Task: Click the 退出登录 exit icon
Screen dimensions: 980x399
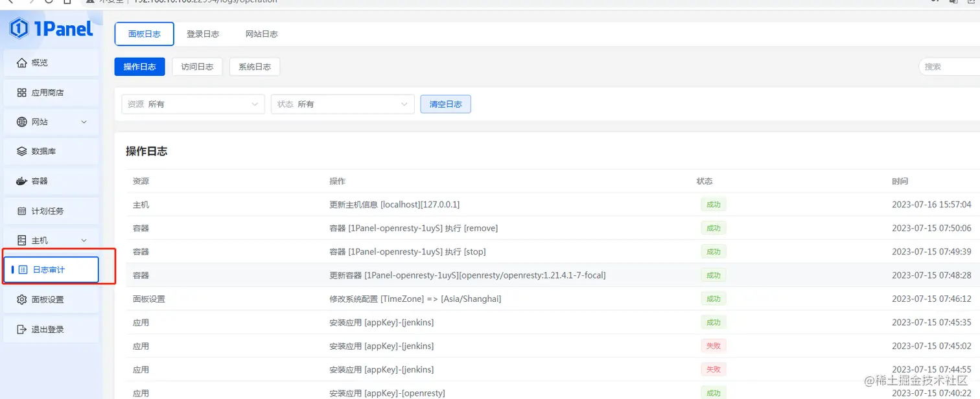Action: [22, 329]
